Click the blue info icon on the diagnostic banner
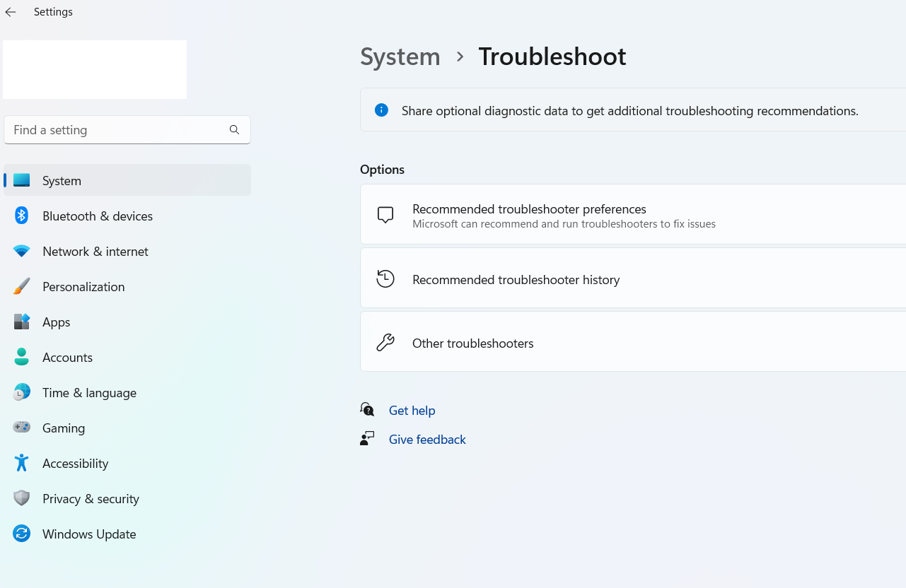 click(x=381, y=110)
